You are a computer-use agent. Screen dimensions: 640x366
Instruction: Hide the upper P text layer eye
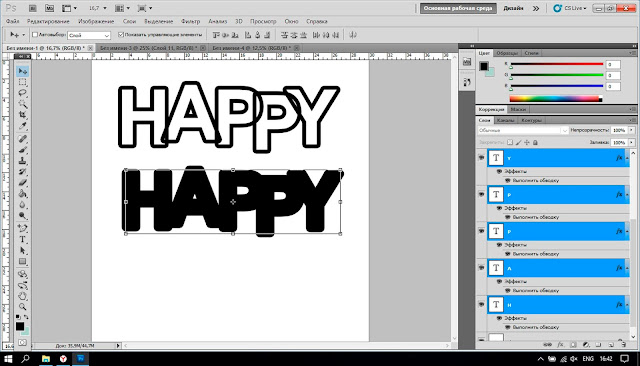(x=482, y=194)
